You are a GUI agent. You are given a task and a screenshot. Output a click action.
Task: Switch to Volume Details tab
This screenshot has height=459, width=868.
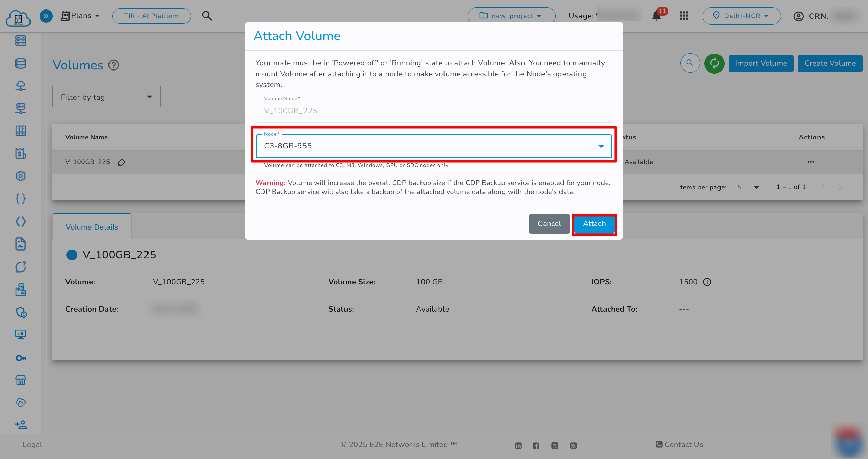click(92, 227)
